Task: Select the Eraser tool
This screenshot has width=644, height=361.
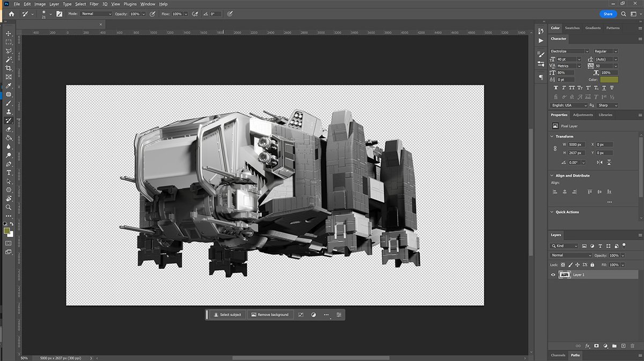Action: (x=9, y=129)
